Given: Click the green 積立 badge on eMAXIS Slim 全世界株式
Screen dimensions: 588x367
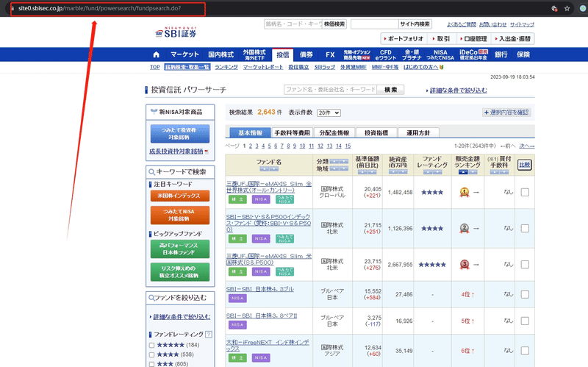Looking at the screenshot, I should pyautogui.click(x=237, y=199).
